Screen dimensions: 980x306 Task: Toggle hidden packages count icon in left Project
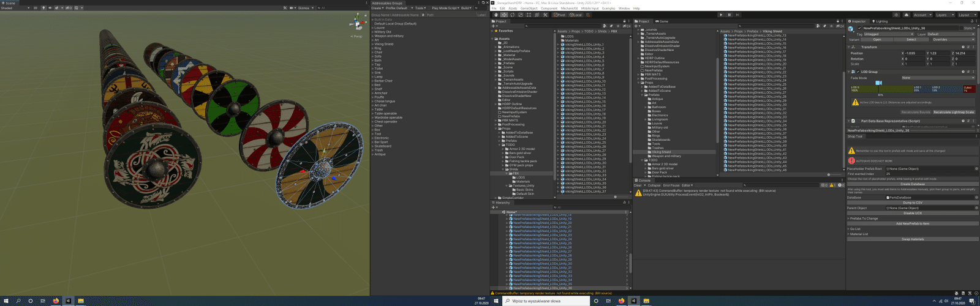(x=627, y=26)
